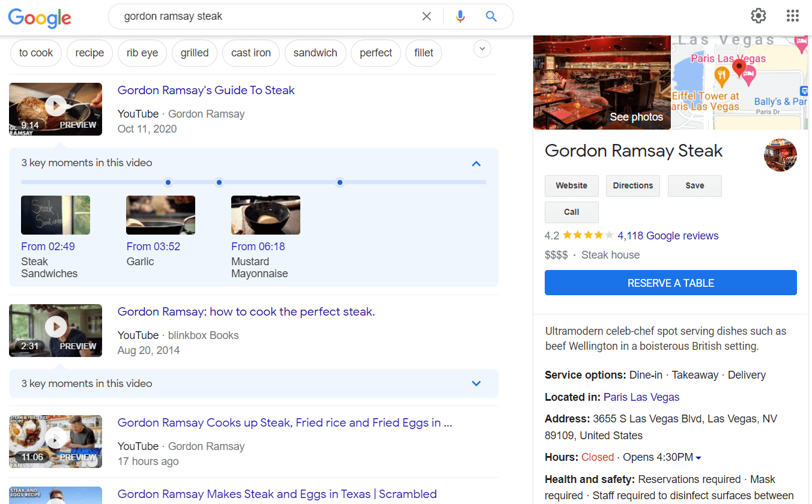Expand key moments for perfect steak video
The image size is (812, 504).
[x=476, y=383]
